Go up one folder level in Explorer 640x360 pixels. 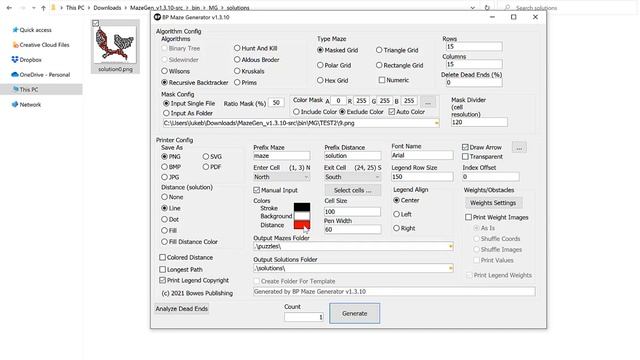click(x=43, y=8)
